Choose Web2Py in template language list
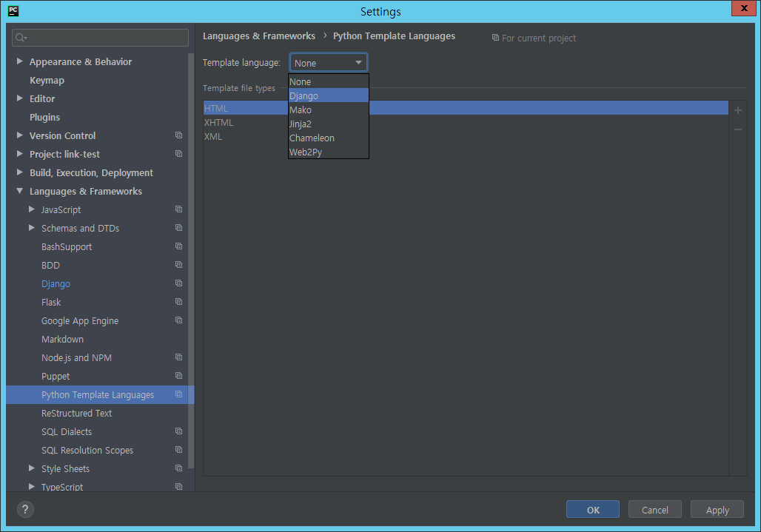 tap(329, 152)
